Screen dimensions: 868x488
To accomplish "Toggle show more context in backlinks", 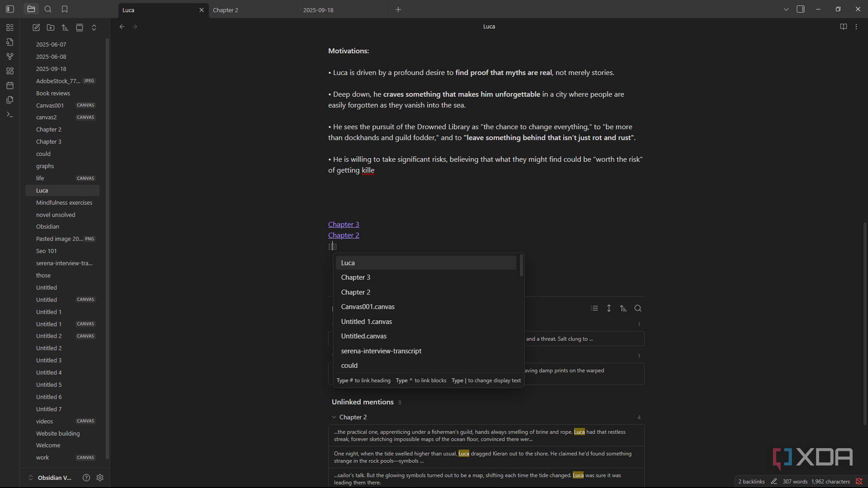I will tap(609, 308).
